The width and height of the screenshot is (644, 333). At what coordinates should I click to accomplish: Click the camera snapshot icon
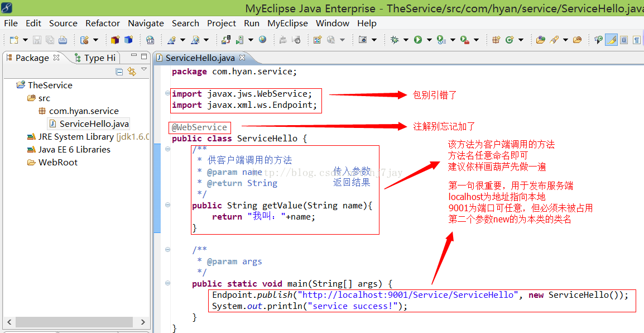[x=363, y=40]
